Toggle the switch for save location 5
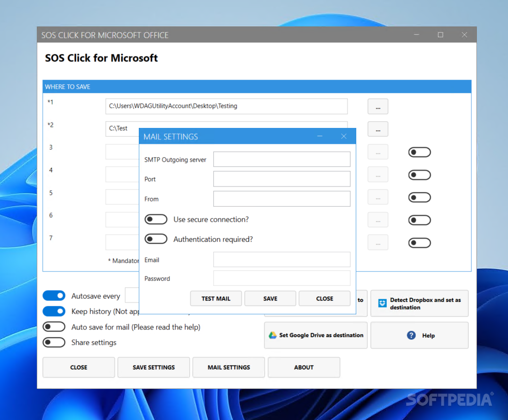 (x=419, y=197)
